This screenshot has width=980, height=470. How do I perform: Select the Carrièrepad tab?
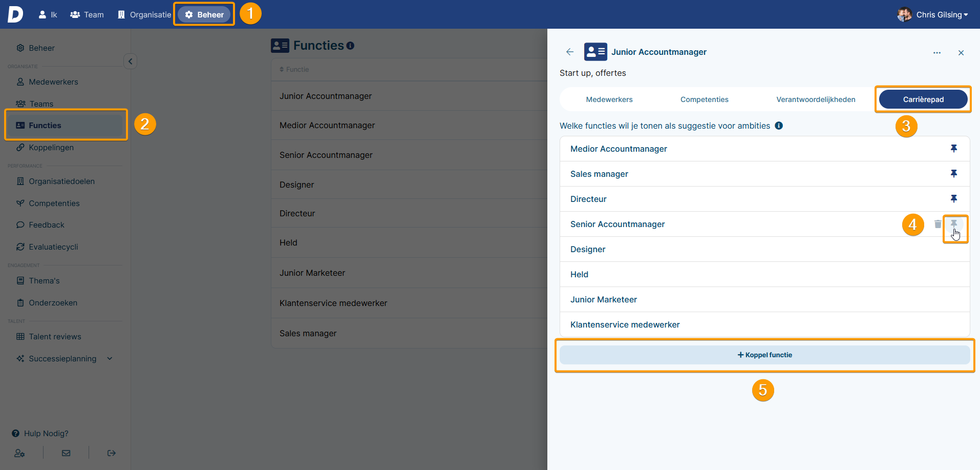(x=923, y=99)
